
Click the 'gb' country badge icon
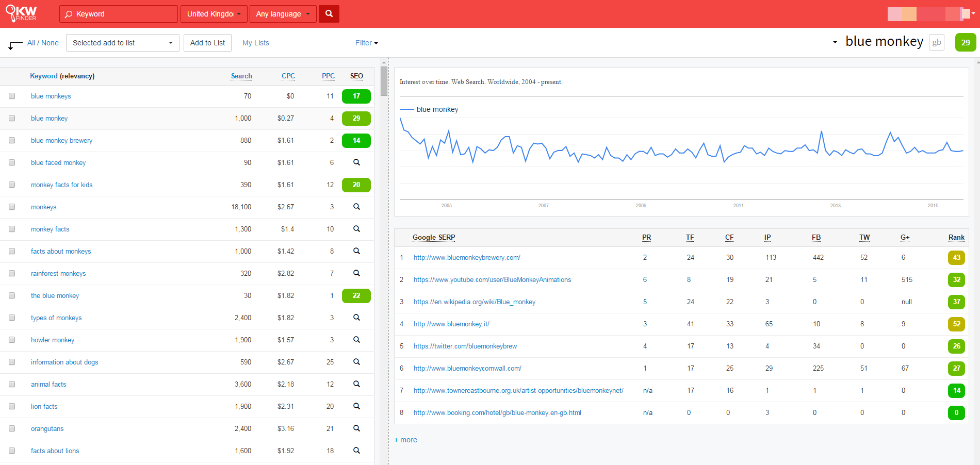[x=936, y=42]
